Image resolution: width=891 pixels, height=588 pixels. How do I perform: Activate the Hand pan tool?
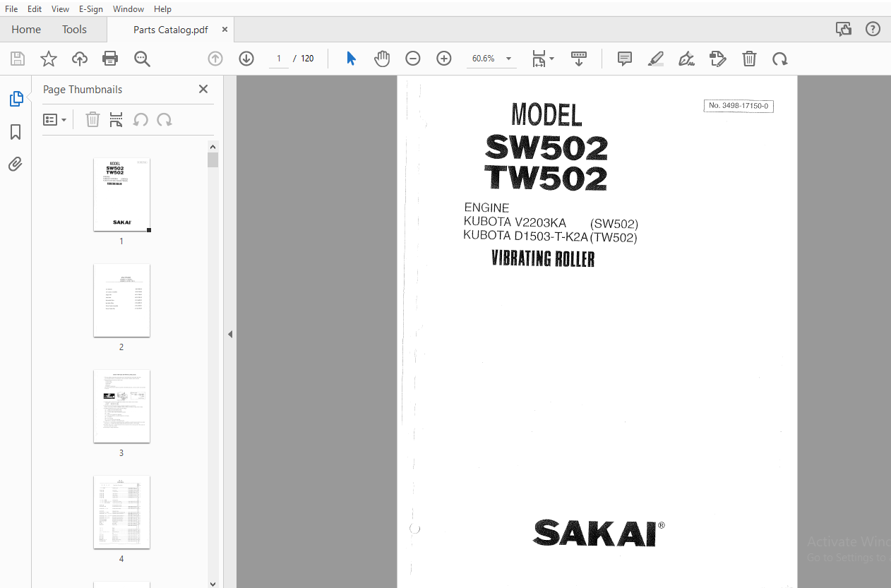382,59
